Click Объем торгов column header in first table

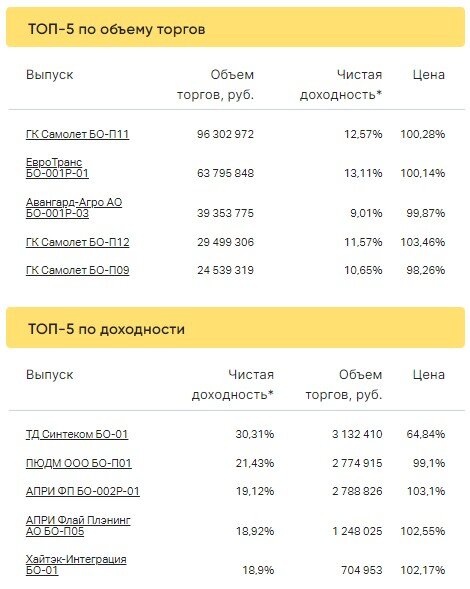coord(216,85)
